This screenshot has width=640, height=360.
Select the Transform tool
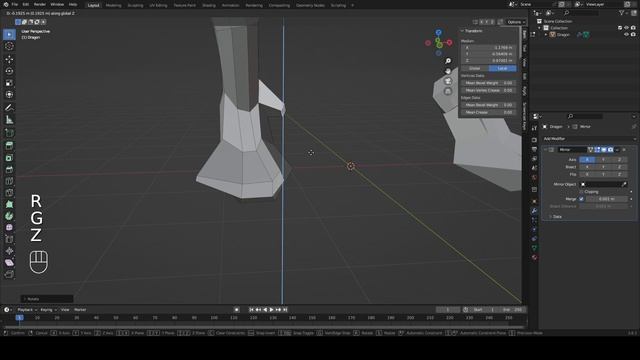(9, 95)
